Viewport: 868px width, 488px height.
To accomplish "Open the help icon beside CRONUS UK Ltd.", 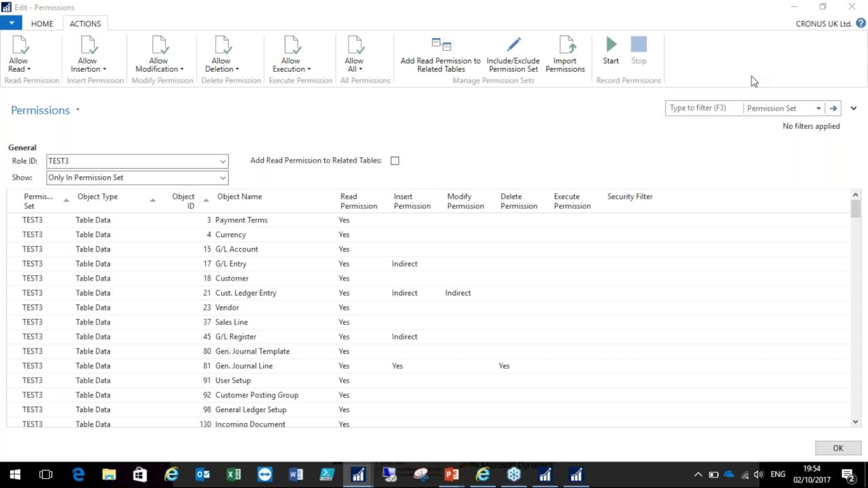I will pyautogui.click(x=861, y=23).
